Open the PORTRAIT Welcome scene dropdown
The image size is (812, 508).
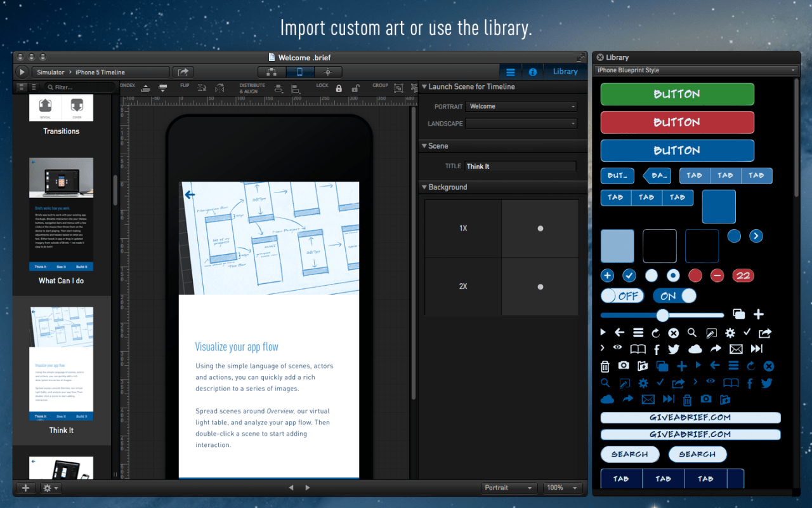pyautogui.click(x=521, y=107)
